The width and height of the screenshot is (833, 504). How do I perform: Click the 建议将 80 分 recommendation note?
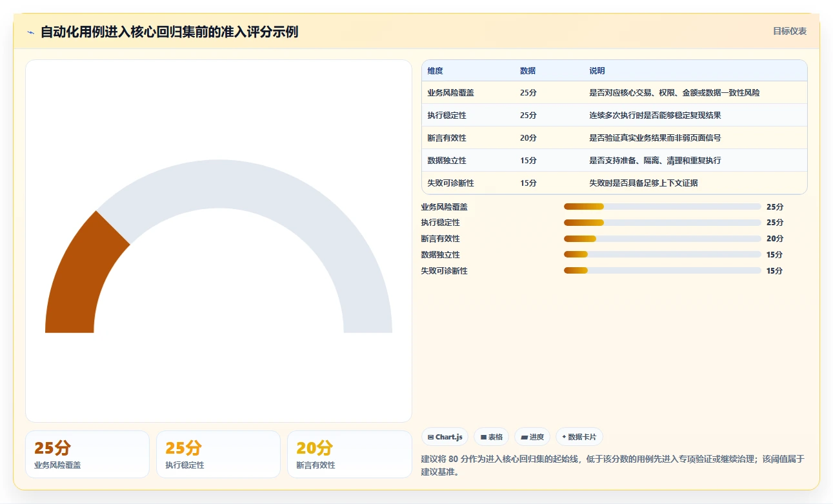point(613,465)
